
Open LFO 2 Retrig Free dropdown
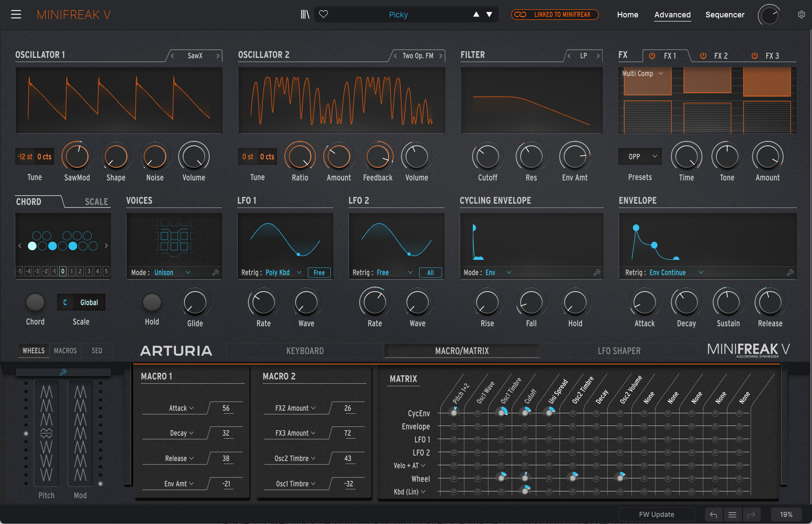395,273
